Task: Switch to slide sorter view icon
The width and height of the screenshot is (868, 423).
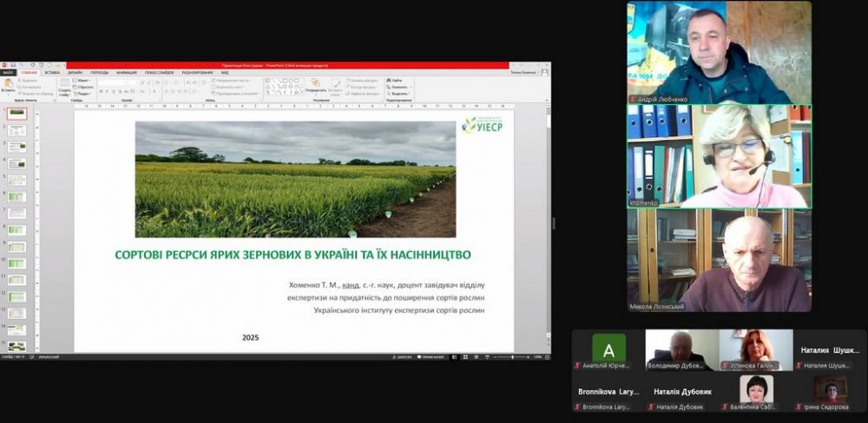Action: pos(467,357)
